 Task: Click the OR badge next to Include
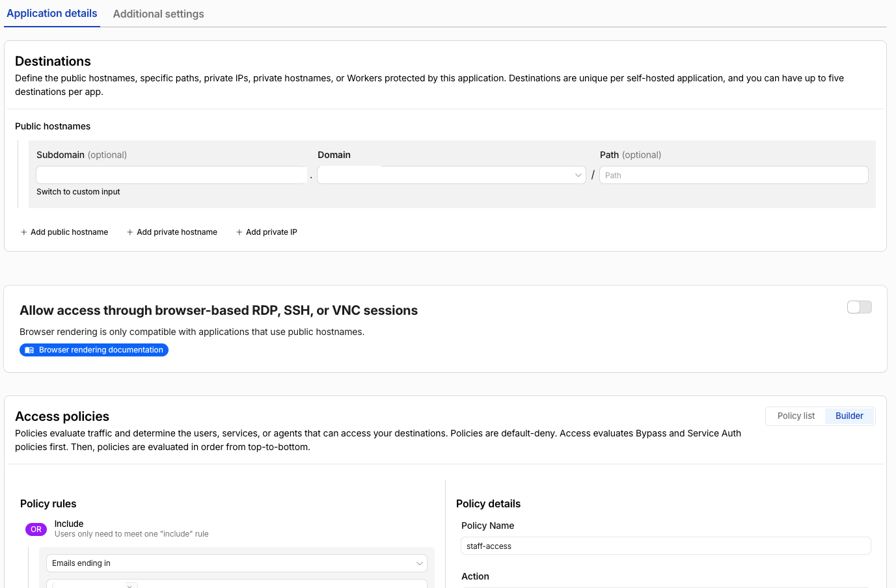[36, 529]
